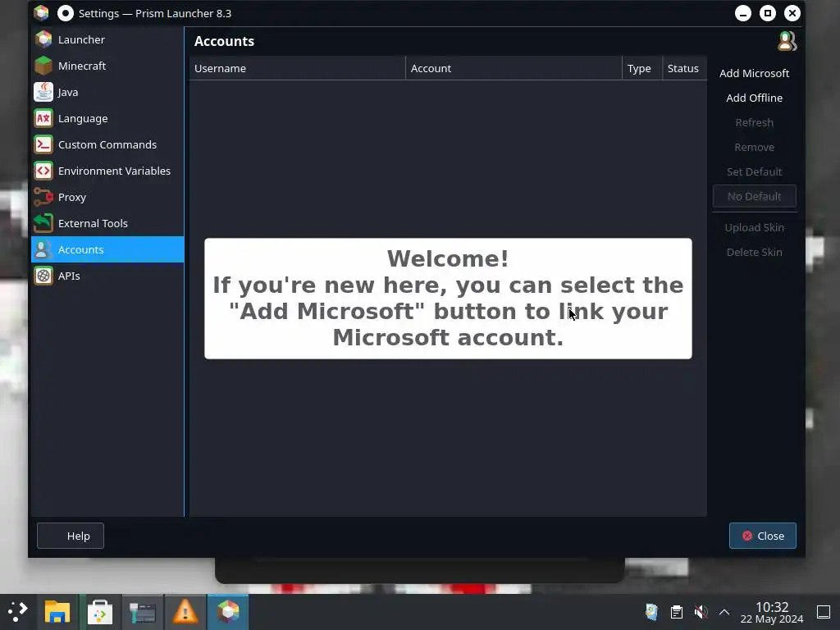Select Launcher label in sidebar
This screenshot has height=630, width=840.
pyautogui.click(x=81, y=39)
